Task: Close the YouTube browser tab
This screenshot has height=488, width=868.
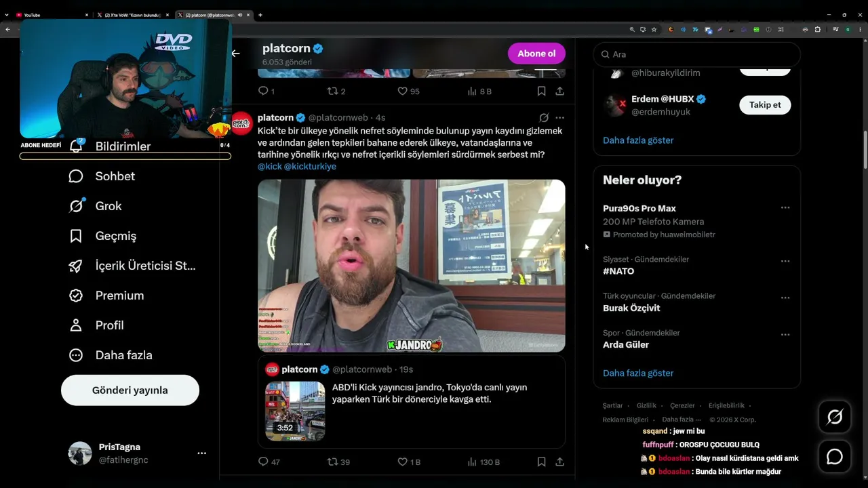Action: [x=87, y=15]
